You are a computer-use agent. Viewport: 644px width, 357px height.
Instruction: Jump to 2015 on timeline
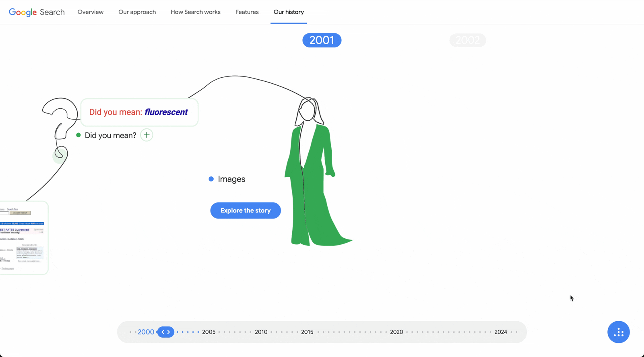307,332
